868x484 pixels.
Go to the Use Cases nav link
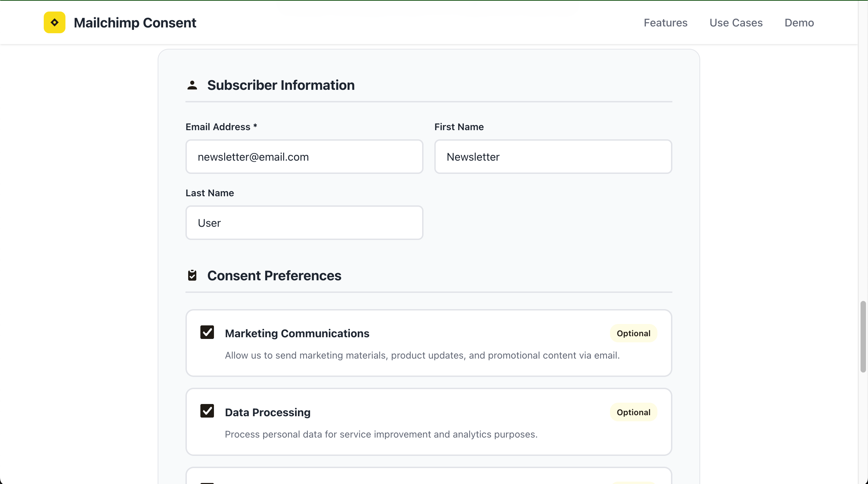[736, 23]
